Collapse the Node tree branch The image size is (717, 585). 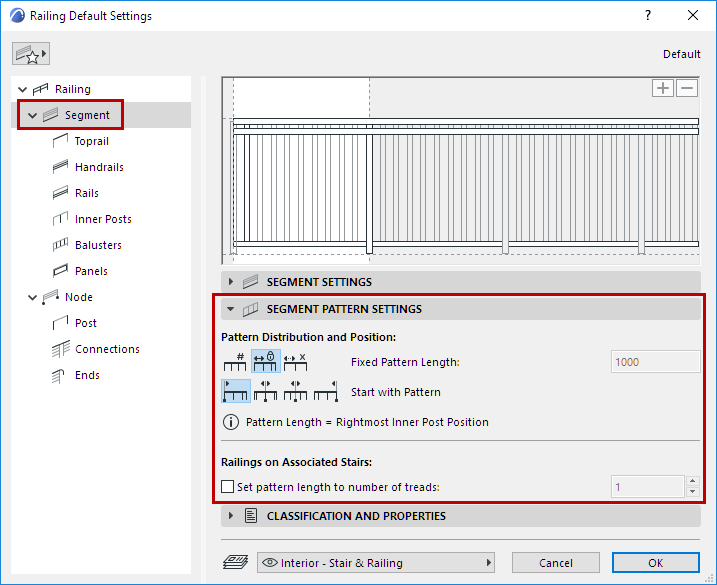coord(33,297)
